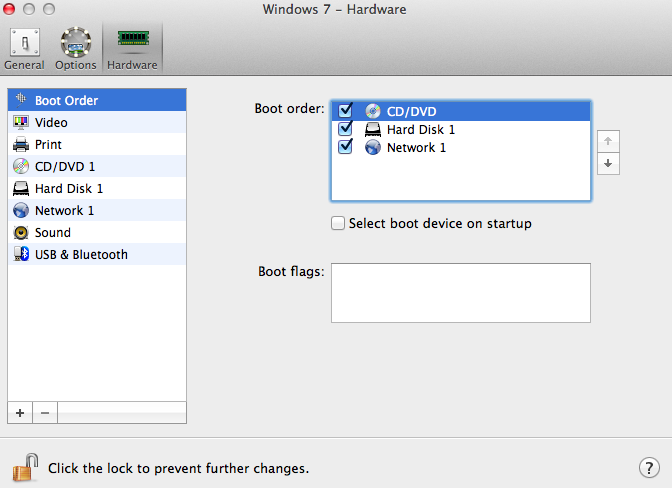Open Network 1 sidebar settings
The height and width of the screenshot is (488, 672).
[97, 210]
